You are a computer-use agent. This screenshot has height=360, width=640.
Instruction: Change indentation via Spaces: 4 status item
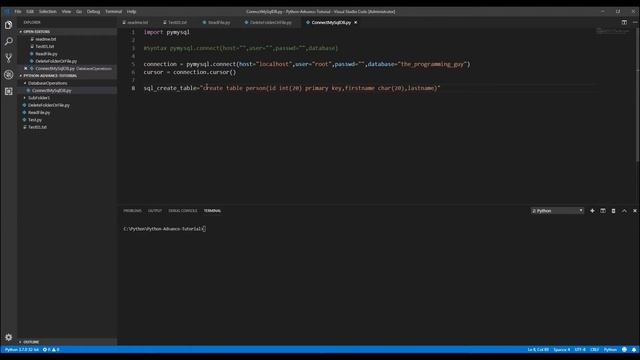(x=562, y=349)
